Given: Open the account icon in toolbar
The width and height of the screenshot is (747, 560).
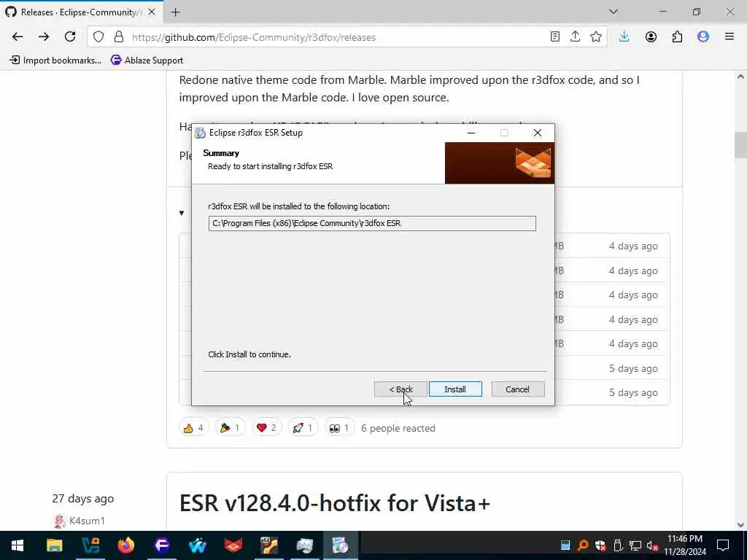Looking at the screenshot, I should [651, 36].
